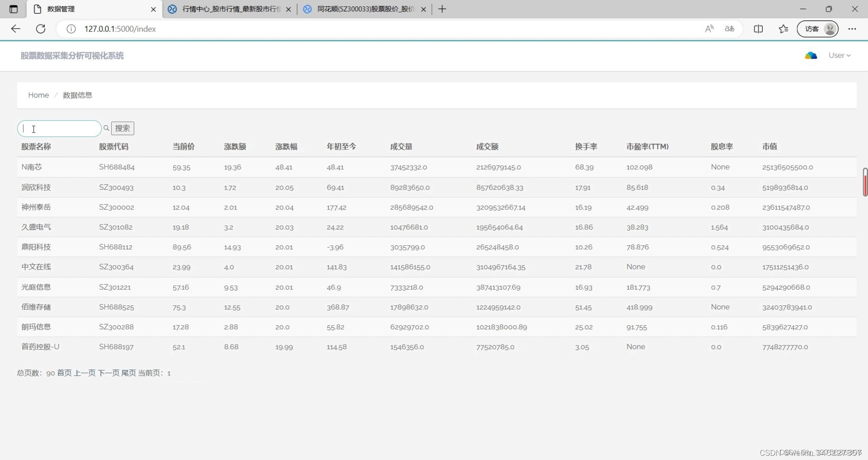Click the 访客 profile avatar
The height and width of the screenshot is (460, 868).
pyautogui.click(x=830, y=29)
